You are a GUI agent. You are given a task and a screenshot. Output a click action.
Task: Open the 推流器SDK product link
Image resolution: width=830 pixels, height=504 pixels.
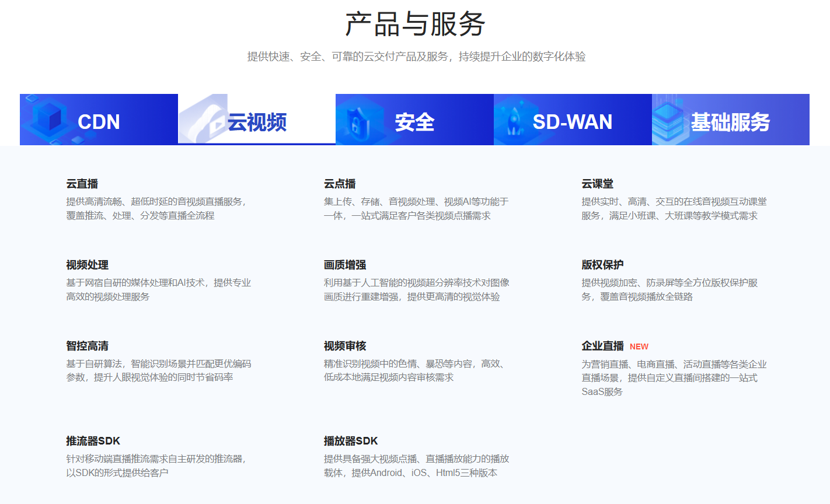(x=93, y=441)
